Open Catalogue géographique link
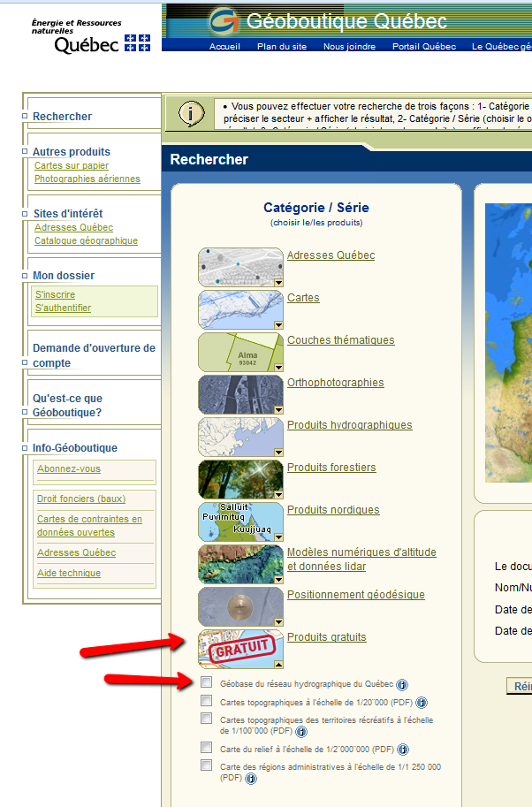Image resolution: width=532 pixels, height=807 pixels. coord(86,240)
